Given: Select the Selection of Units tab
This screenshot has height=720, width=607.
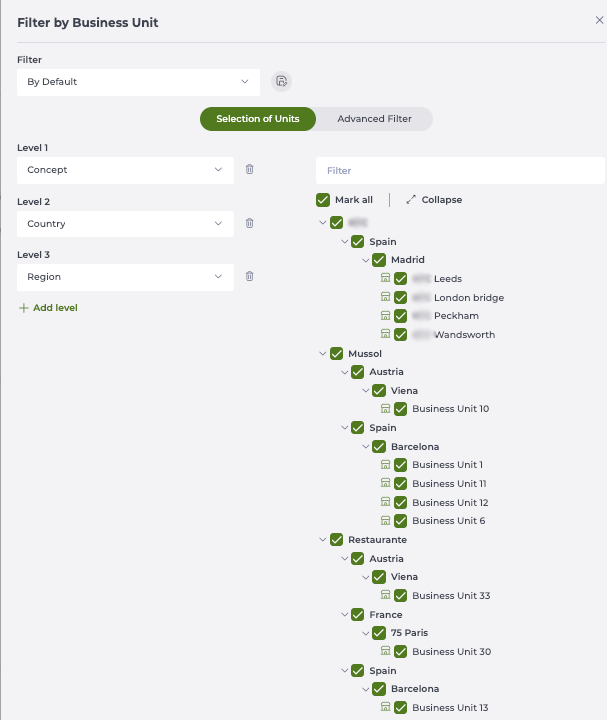Looking at the screenshot, I should pos(258,119).
